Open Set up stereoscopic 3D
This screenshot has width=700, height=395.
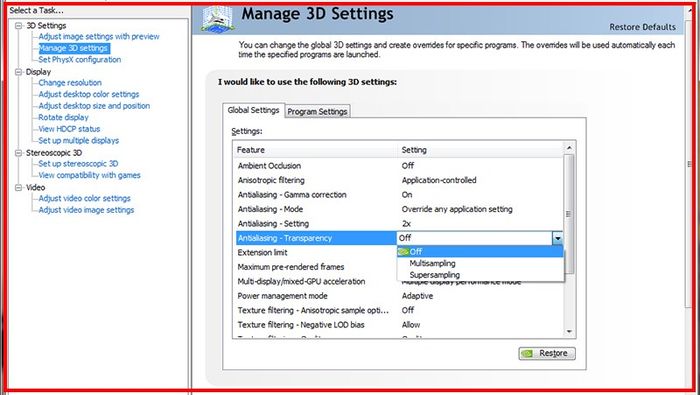pyautogui.click(x=78, y=164)
